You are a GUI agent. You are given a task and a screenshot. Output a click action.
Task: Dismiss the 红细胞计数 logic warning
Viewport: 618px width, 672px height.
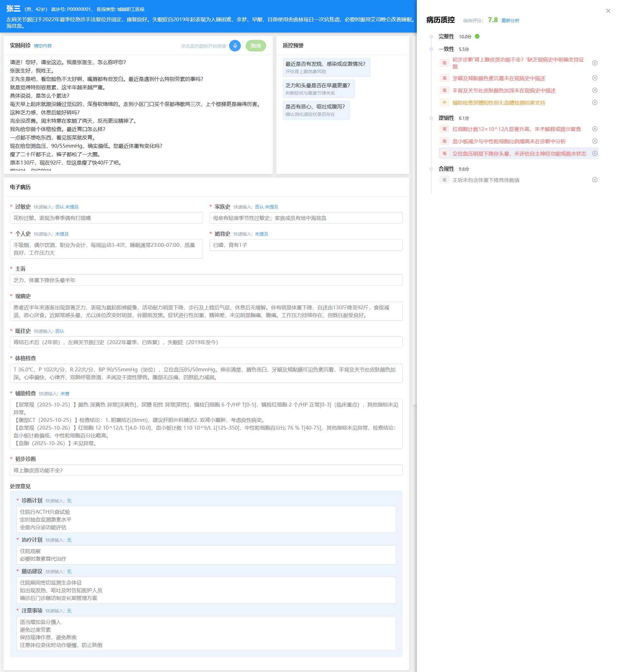point(594,129)
